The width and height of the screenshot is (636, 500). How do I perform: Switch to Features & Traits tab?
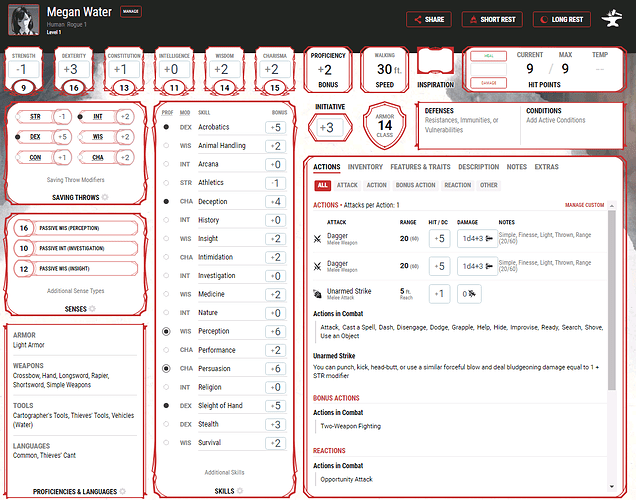pos(420,167)
